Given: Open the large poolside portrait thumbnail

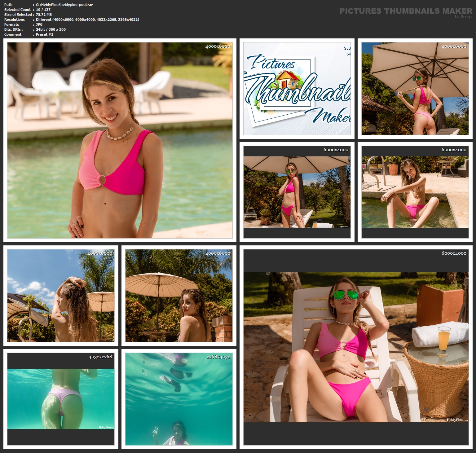Looking at the screenshot, I should [120, 140].
